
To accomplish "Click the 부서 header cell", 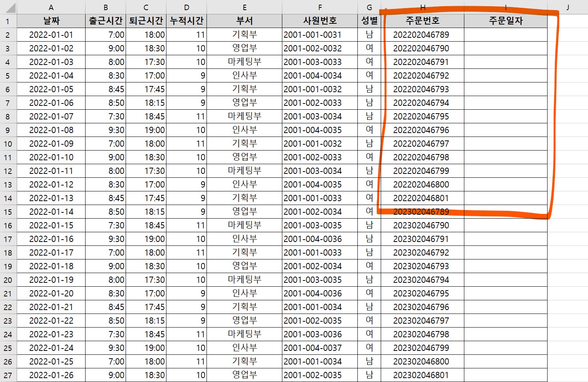I will coord(245,21).
